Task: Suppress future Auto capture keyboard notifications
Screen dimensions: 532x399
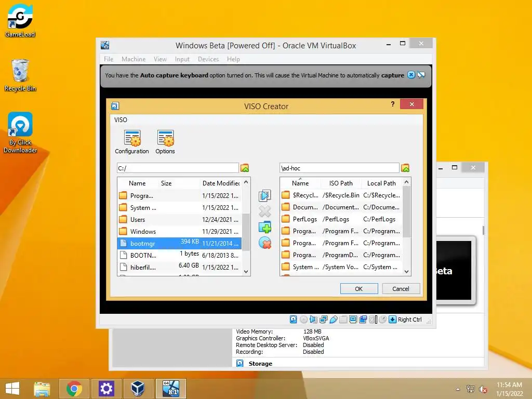Action: tap(421, 75)
